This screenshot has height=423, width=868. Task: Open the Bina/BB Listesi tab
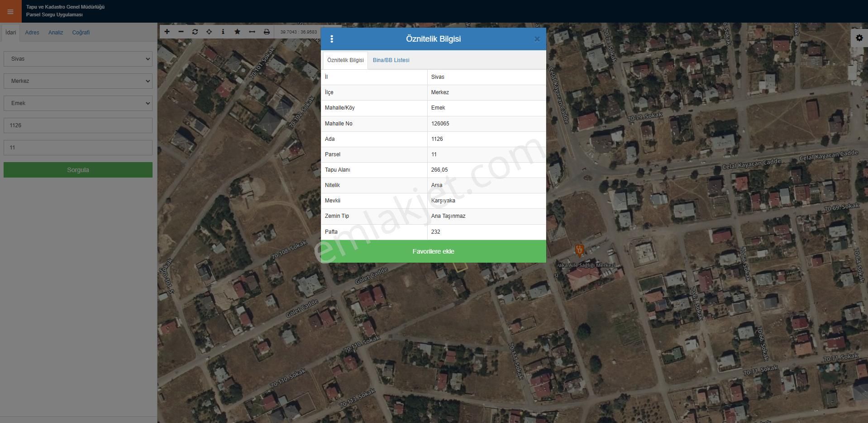coord(391,60)
